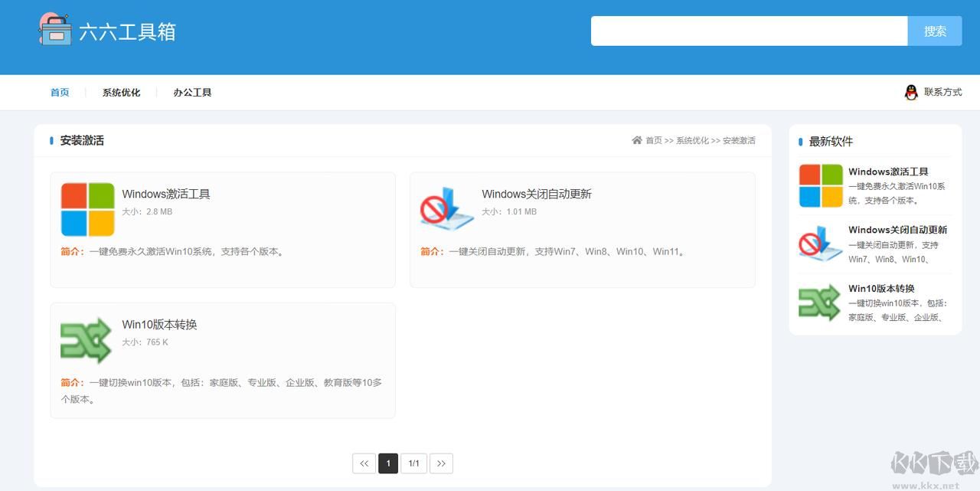Open 联系方式 at the top right
980x491 pixels.
coord(943,92)
